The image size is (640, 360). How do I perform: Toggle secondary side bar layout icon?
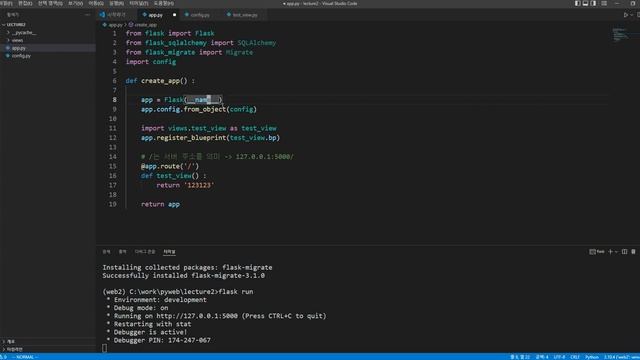[593, 3]
